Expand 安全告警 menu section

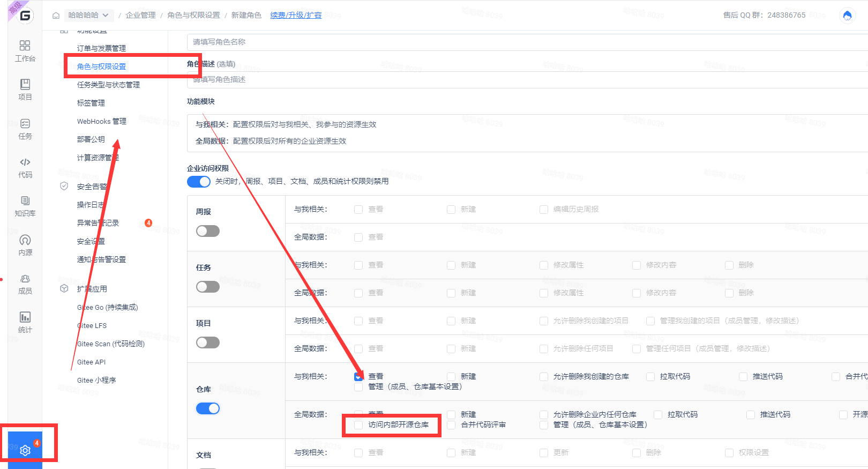tap(92, 187)
